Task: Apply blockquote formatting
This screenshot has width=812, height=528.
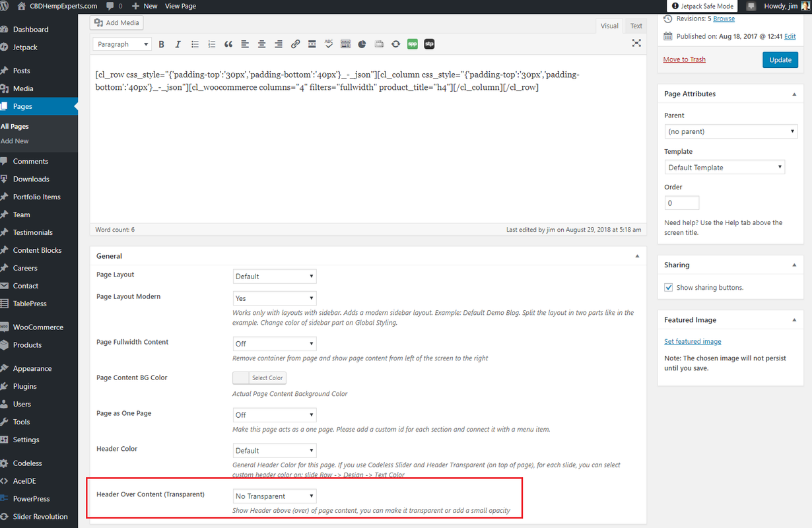Action: click(x=228, y=44)
